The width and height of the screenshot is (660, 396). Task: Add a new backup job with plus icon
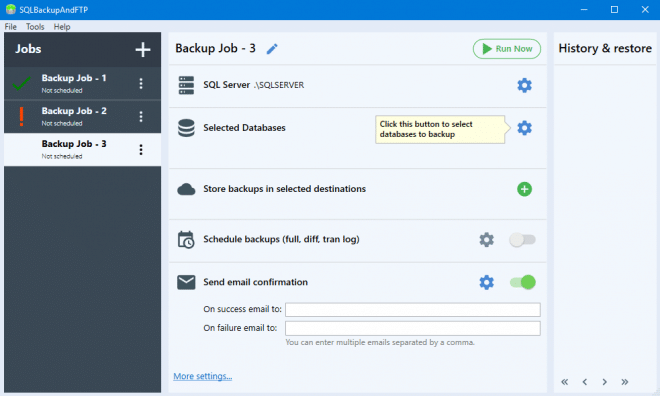(x=143, y=50)
